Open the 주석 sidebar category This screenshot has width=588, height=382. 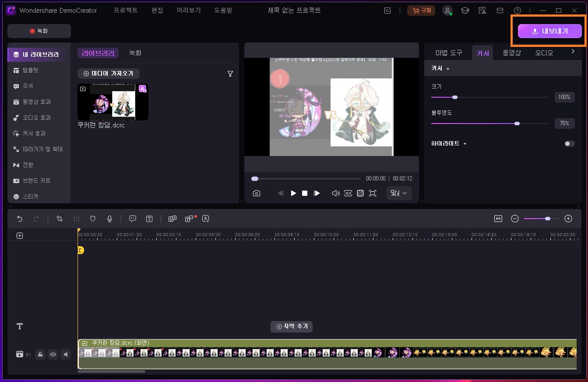tap(39, 86)
